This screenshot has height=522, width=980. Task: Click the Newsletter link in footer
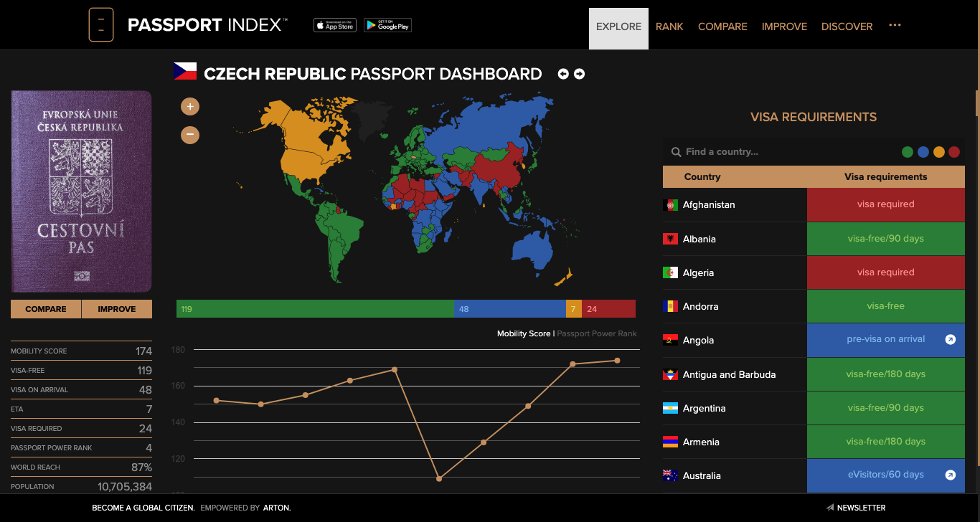861,508
